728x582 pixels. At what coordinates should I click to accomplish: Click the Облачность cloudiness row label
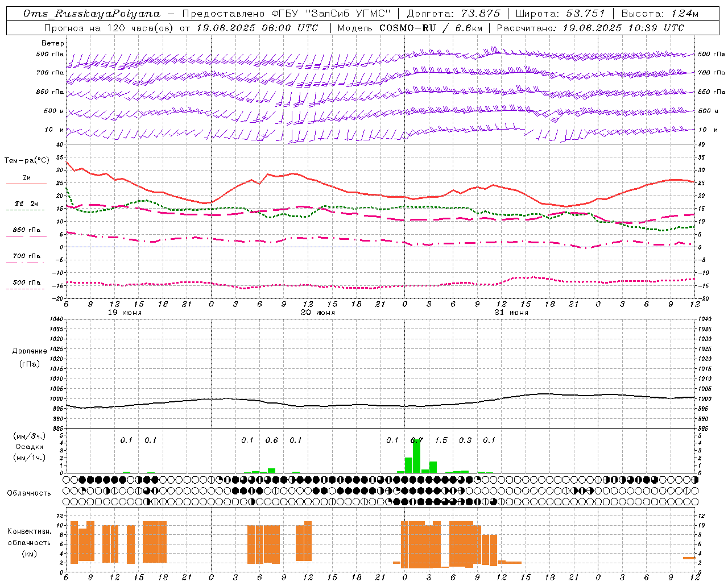[29, 493]
